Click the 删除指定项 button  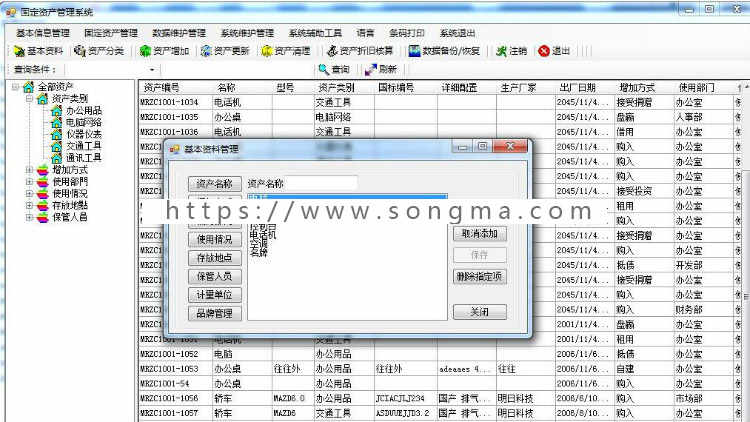coord(480,277)
